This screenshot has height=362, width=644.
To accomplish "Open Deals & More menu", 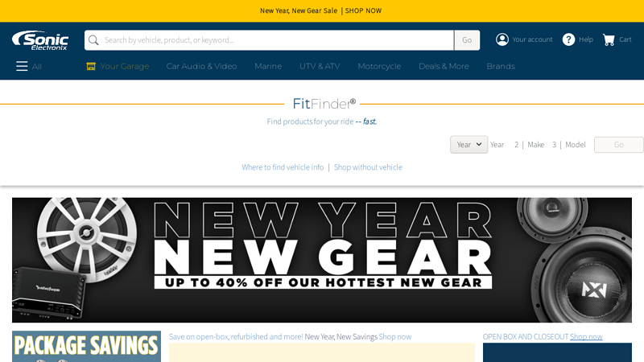I will click(x=444, y=66).
